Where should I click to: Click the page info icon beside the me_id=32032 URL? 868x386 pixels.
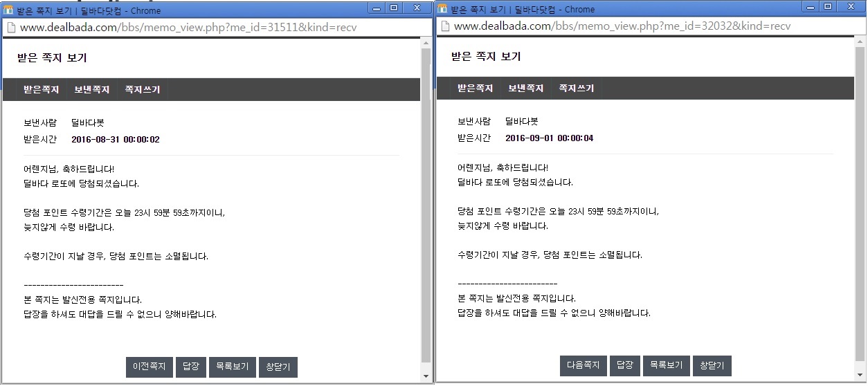coord(444,26)
